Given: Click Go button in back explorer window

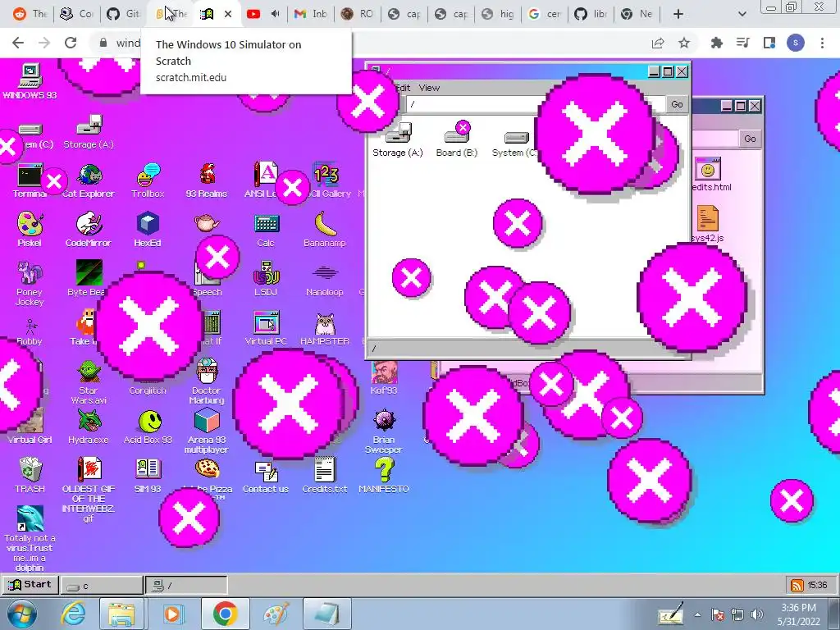Looking at the screenshot, I should [x=750, y=139].
